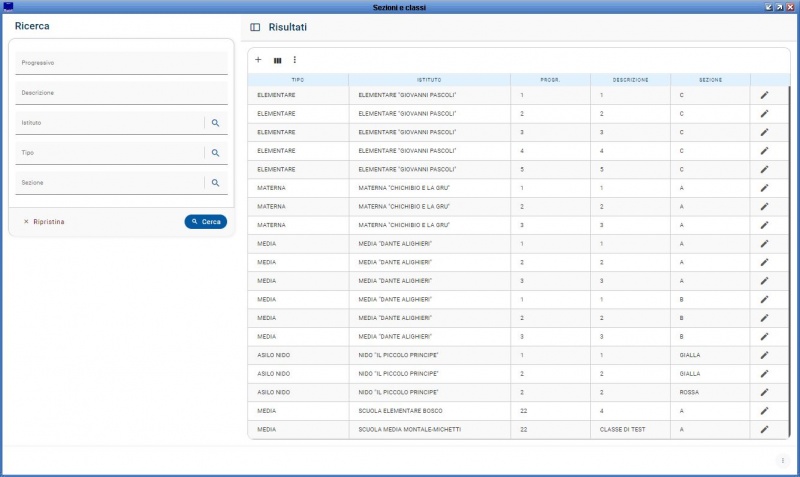This screenshot has height=477, width=800.
Task: Open the Sezione lookup magnifier
Action: [215, 183]
